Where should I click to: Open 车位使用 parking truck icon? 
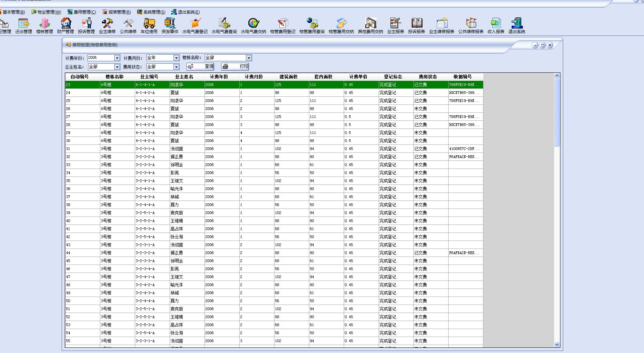coord(149,26)
